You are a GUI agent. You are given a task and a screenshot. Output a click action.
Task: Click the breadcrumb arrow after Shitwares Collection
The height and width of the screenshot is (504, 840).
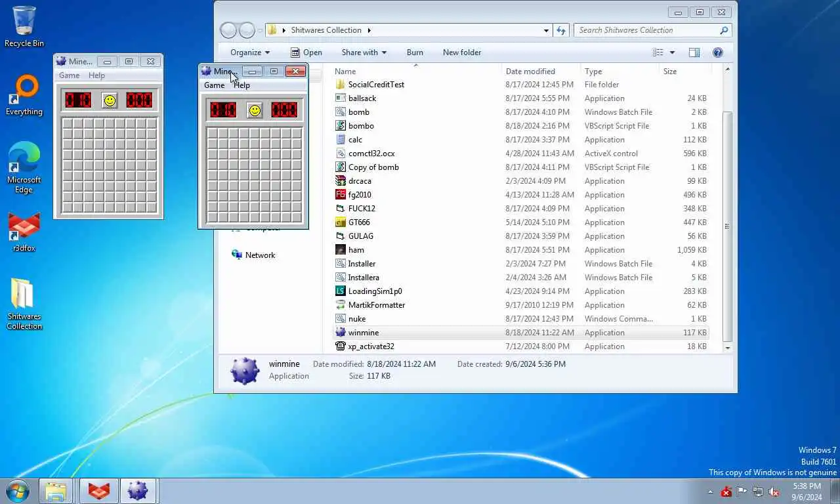point(369,30)
